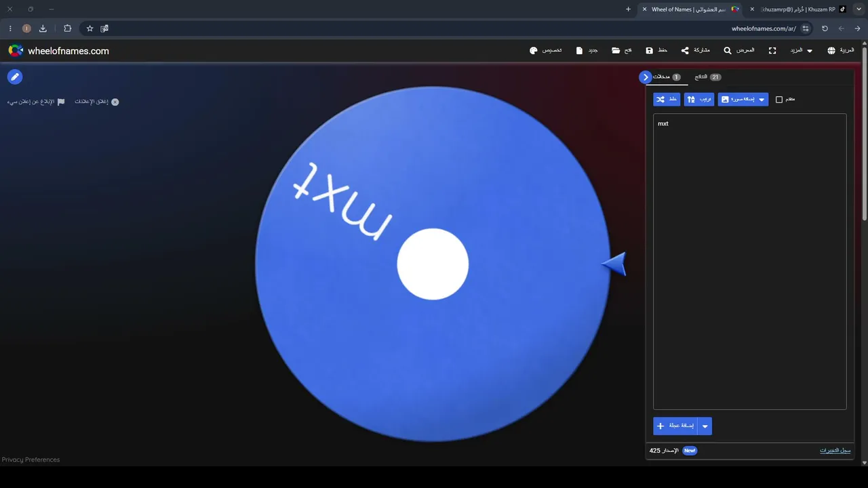Image resolution: width=868 pixels, height=488 pixels.
Task: Collapse the entries panel with blue chevron
Action: tap(646, 77)
